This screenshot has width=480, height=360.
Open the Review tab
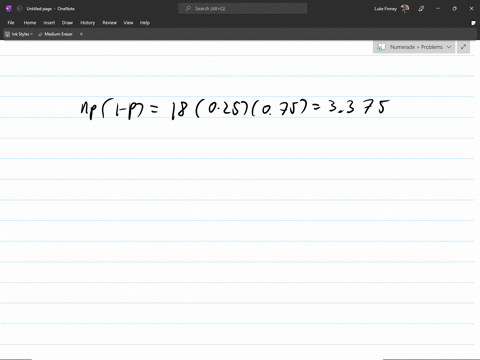pyautogui.click(x=109, y=23)
